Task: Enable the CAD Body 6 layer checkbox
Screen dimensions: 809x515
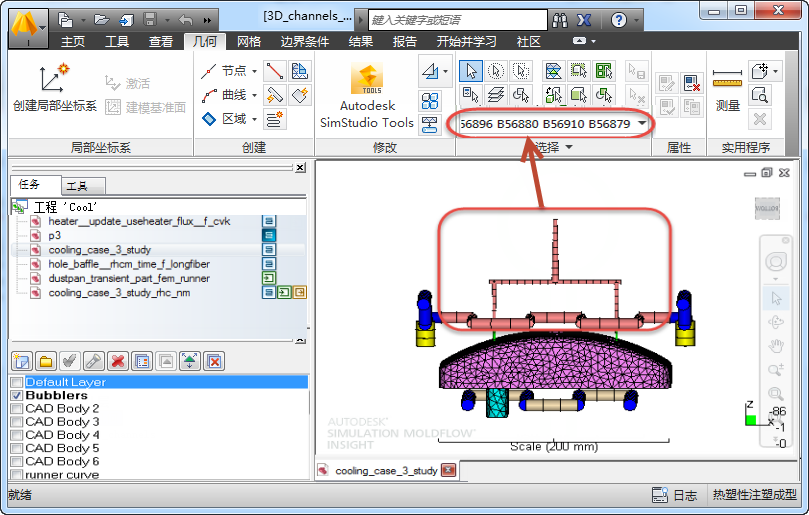Action: point(17,461)
